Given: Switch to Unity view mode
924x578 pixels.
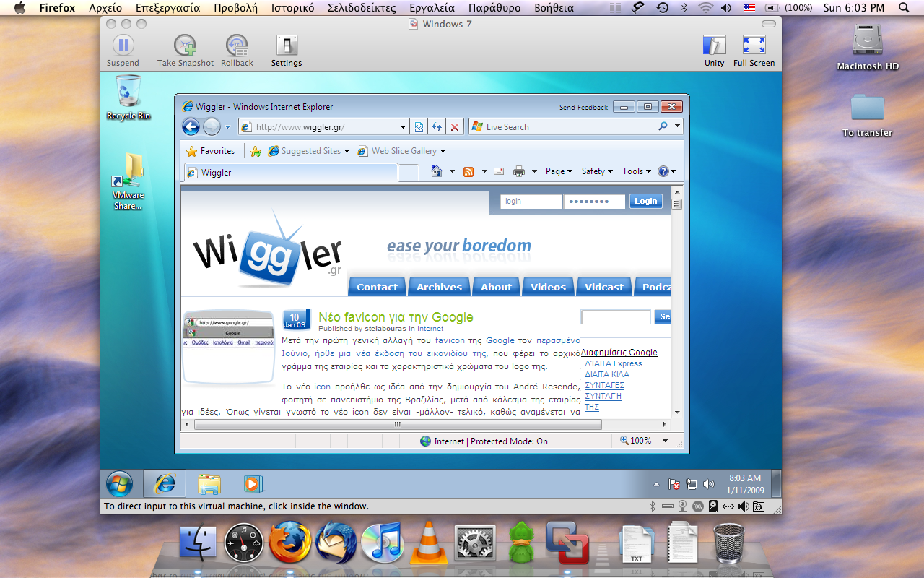Looking at the screenshot, I should (x=715, y=46).
